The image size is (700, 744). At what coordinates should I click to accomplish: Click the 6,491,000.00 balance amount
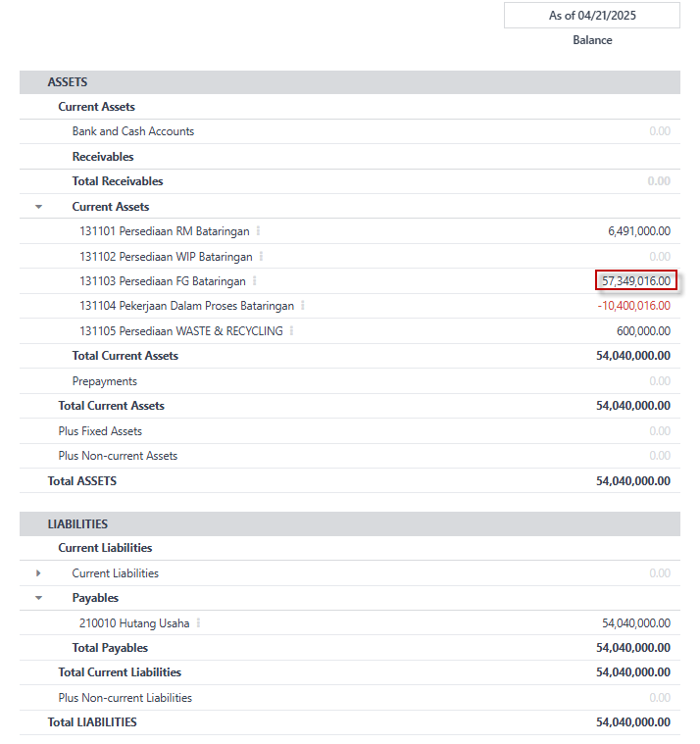(639, 231)
